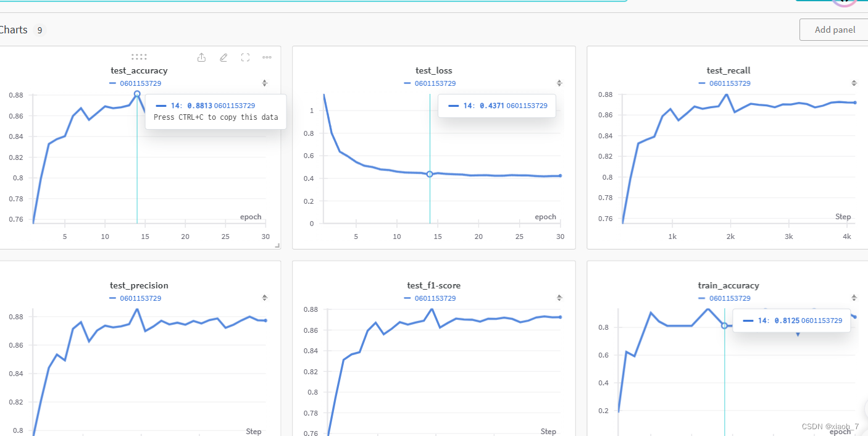Open run 0601153729 in test_f1-score legend
This screenshot has height=436, width=868.
pyautogui.click(x=435, y=298)
